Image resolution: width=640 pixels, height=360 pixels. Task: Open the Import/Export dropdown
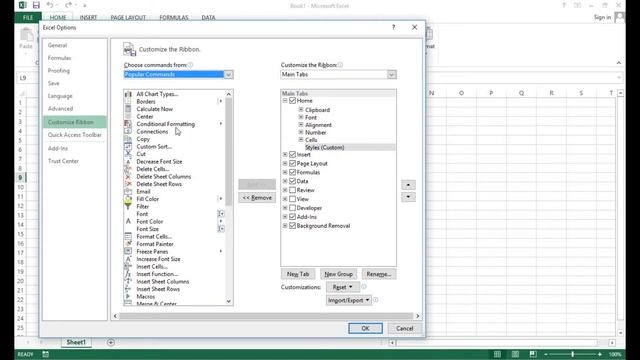(349, 300)
